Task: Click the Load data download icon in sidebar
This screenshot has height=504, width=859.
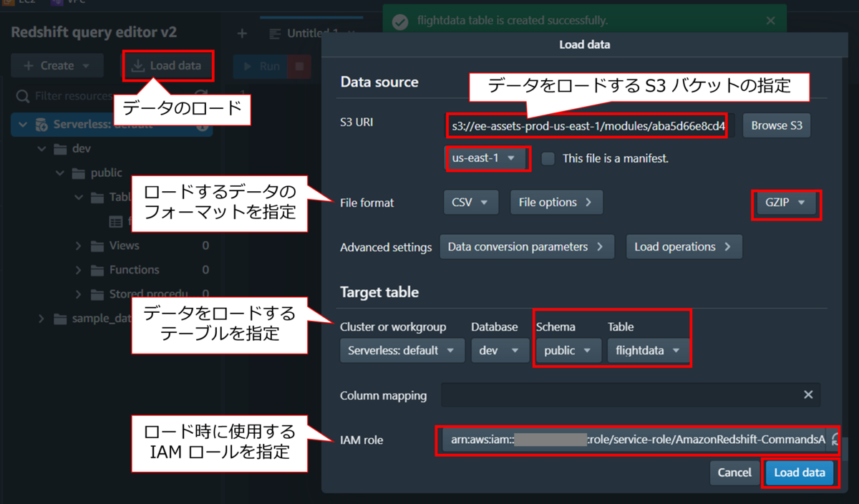Action: [x=138, y=66]
